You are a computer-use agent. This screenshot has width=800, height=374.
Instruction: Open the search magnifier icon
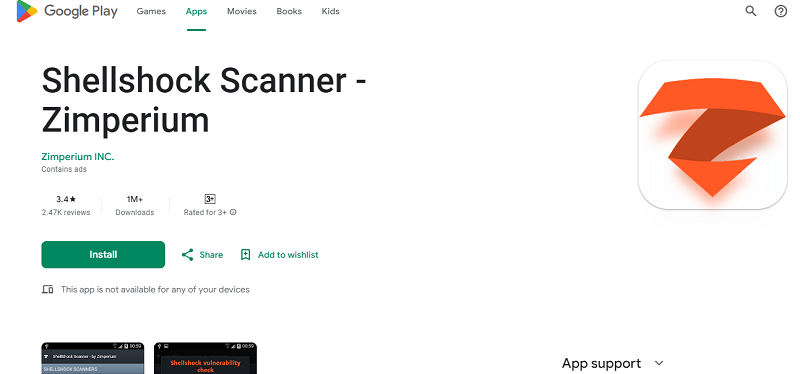[x=751, y=11]
